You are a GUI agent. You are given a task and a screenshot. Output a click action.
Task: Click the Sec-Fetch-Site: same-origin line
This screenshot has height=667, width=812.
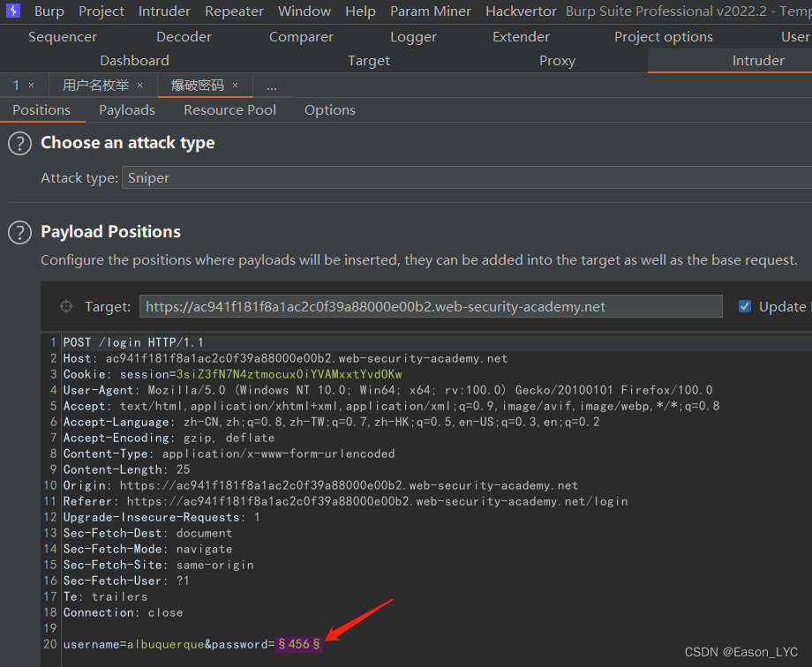159,565
